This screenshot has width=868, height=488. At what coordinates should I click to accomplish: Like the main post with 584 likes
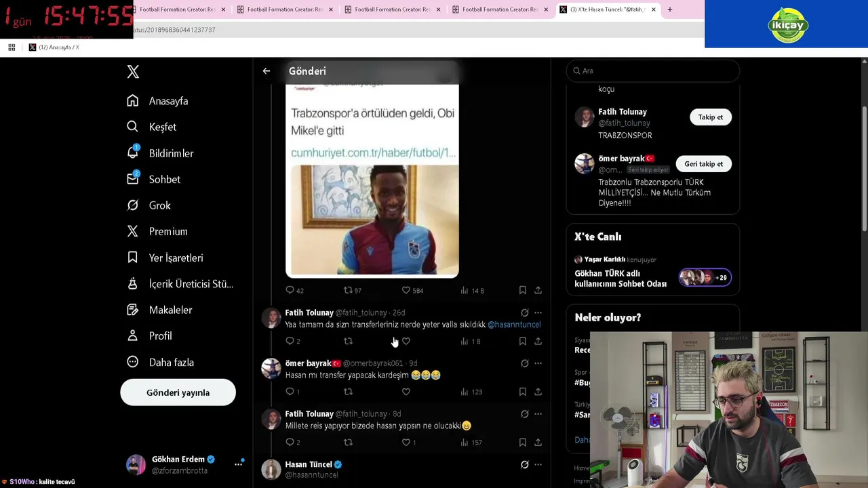click(x=412, y=290)
